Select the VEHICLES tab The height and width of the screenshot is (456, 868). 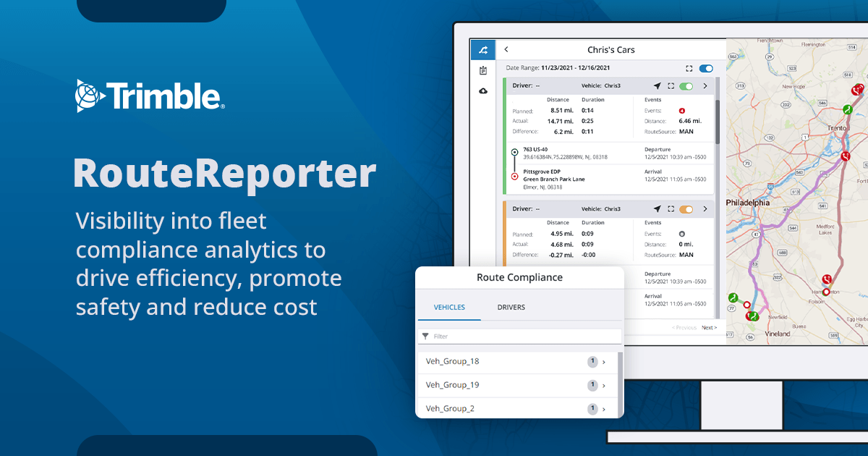point(449,307)
